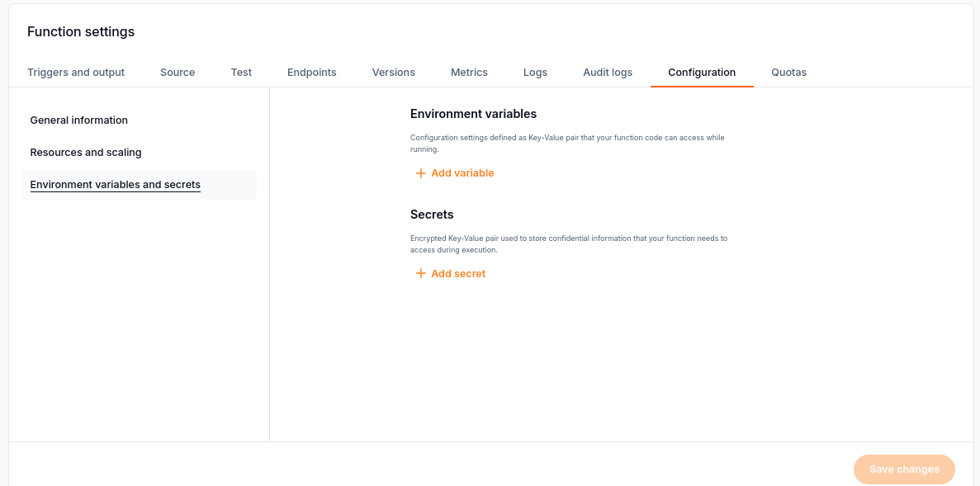Switch to the Logs tab

pos(536,73)
